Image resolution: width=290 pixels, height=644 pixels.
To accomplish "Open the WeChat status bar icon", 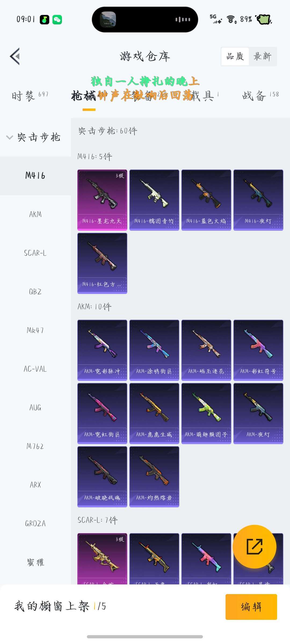I will [57, 20].
